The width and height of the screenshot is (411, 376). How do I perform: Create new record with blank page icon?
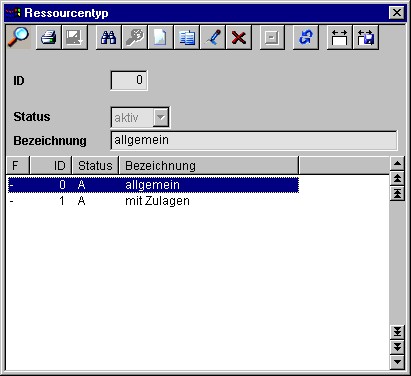[x=160, y=37]
